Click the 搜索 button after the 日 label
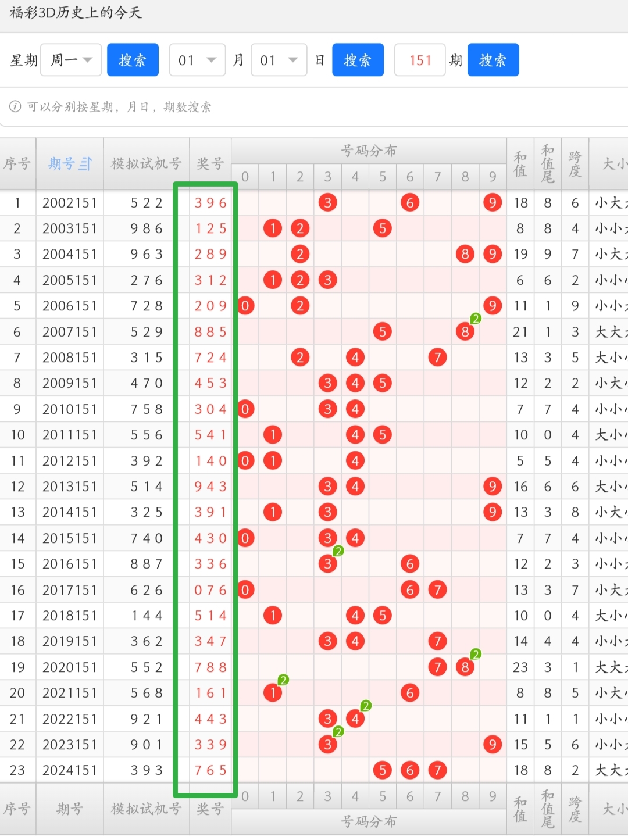 pos(358,60)
